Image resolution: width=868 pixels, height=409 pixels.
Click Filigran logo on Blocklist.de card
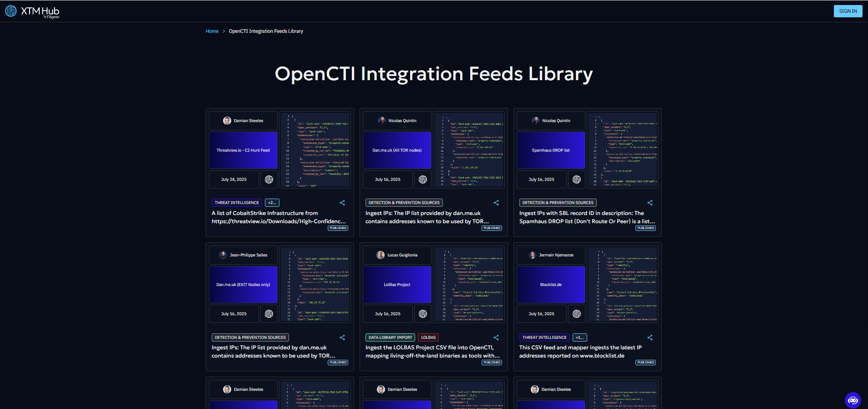coord(577,314)
